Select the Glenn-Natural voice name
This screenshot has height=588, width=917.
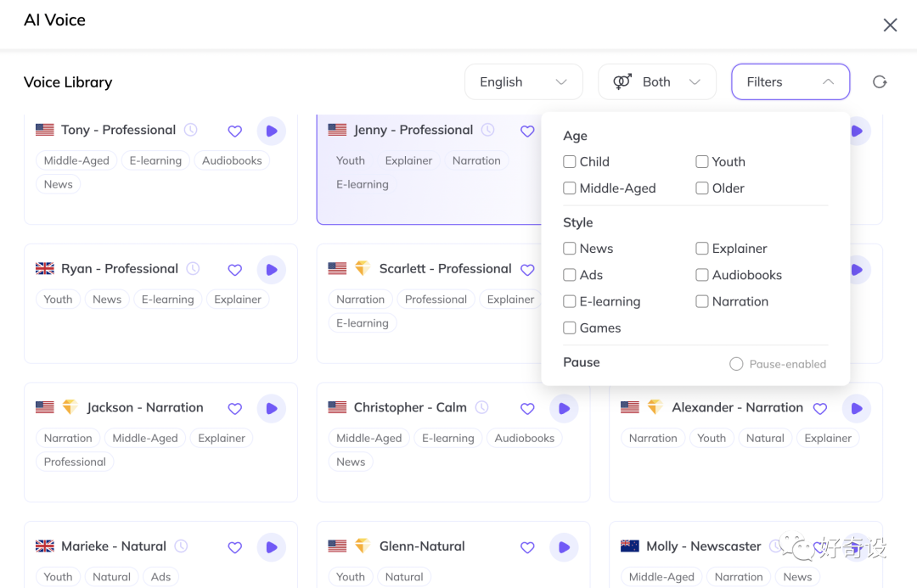tap(422, 546)
